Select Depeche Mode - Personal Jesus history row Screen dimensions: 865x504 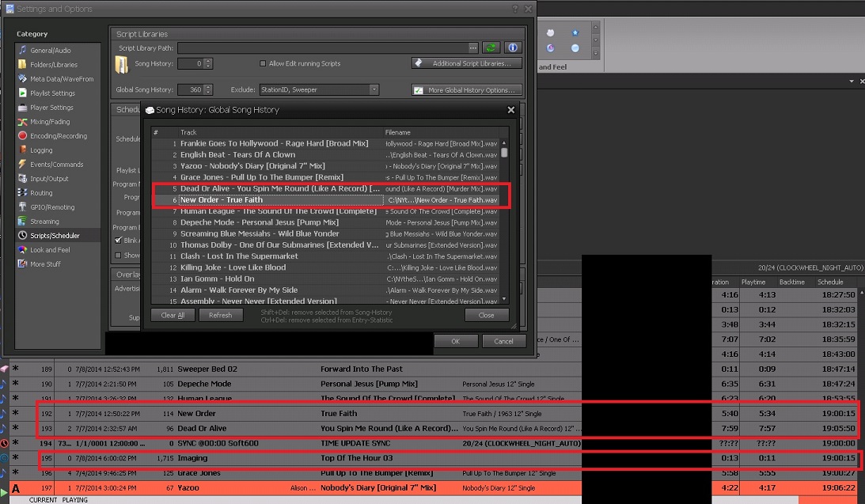pyautogui.click(x=325, y=223)
